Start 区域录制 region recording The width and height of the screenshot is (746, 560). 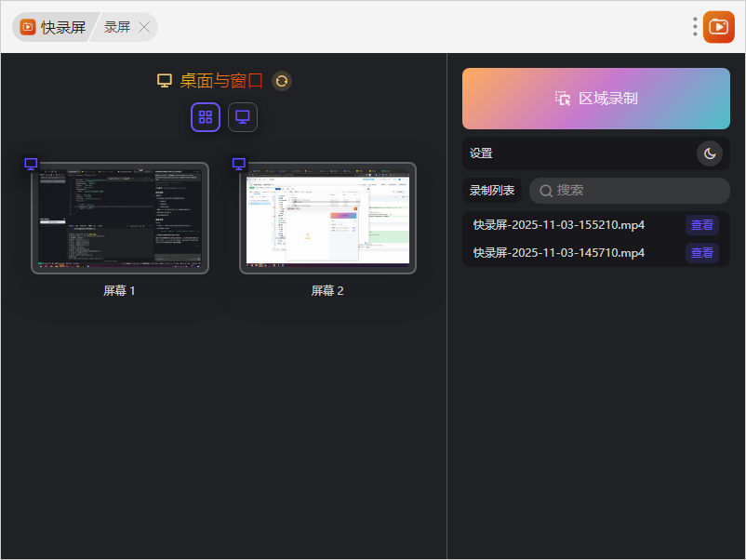tap(595, 99)
